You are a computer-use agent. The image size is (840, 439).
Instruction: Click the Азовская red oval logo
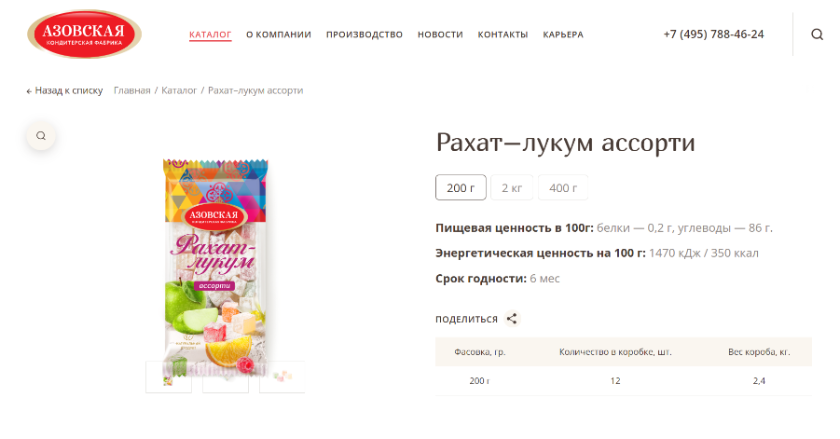point(84,34)
